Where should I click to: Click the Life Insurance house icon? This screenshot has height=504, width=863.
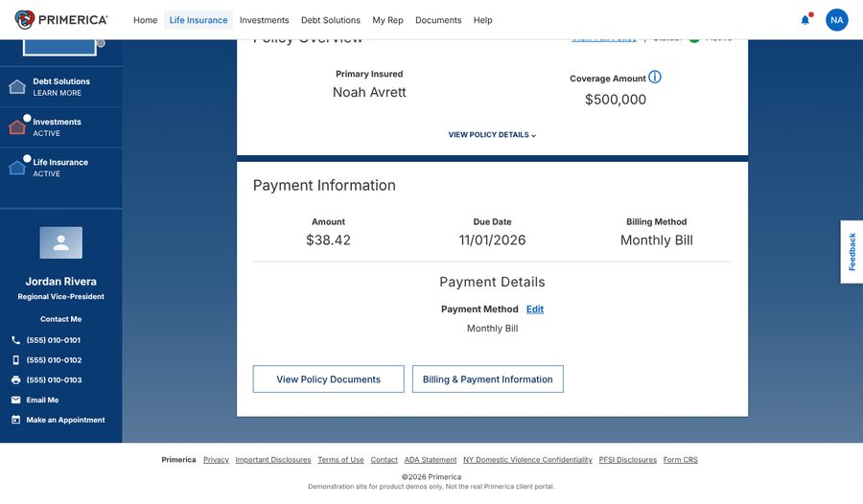17,168
